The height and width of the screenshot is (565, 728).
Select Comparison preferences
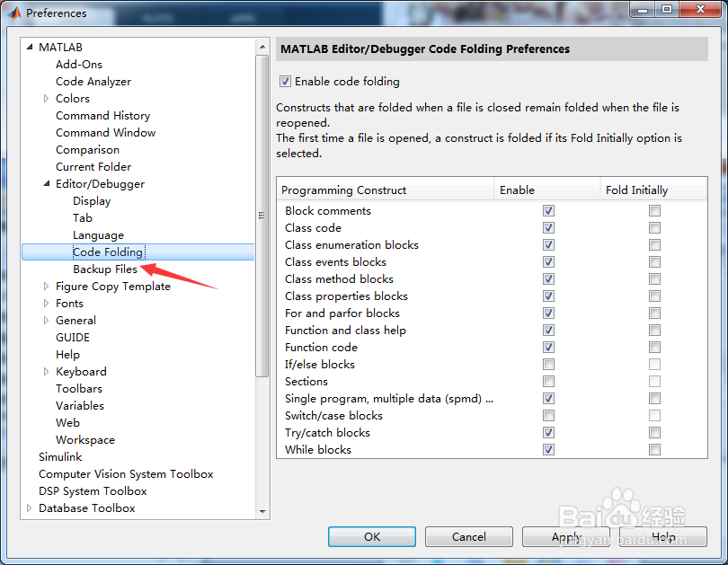[88, 150]
